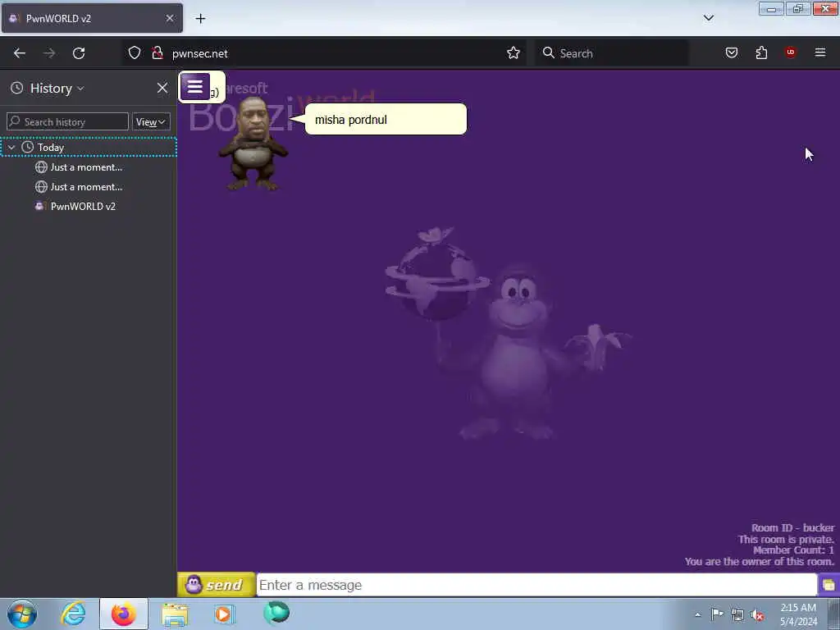Screen dimensions: 840x630
Task: Open Action Center flag icon
Action: pyautogui.click(x=717, y=614)
